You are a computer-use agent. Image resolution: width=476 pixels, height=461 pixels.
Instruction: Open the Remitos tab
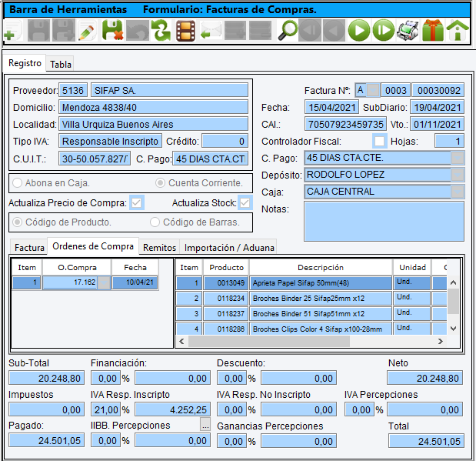[x=159, y=248]
